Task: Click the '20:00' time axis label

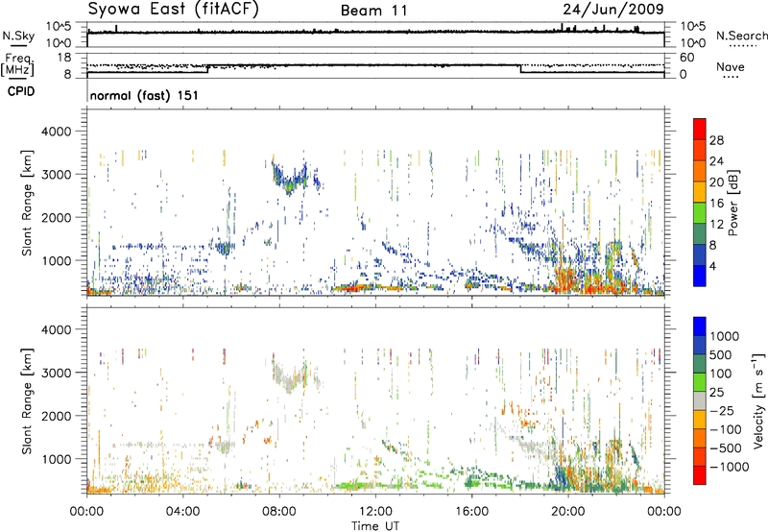Action: [568, 512]
